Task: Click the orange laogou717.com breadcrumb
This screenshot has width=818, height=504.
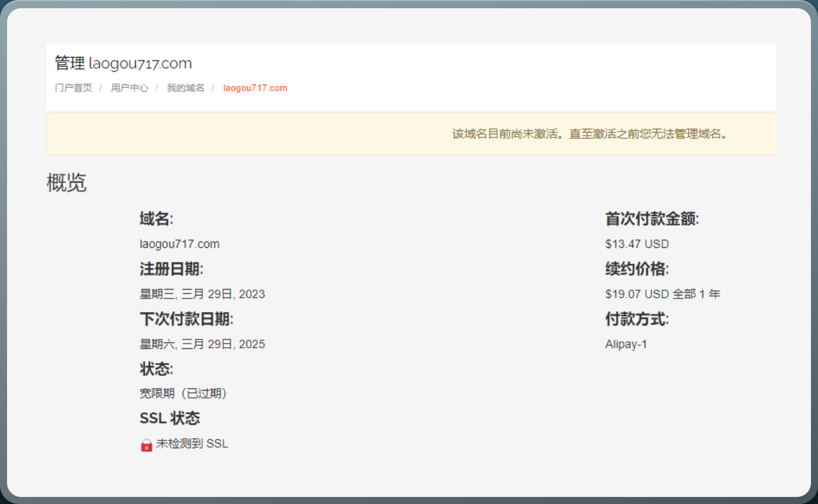Action: [255, 88]
